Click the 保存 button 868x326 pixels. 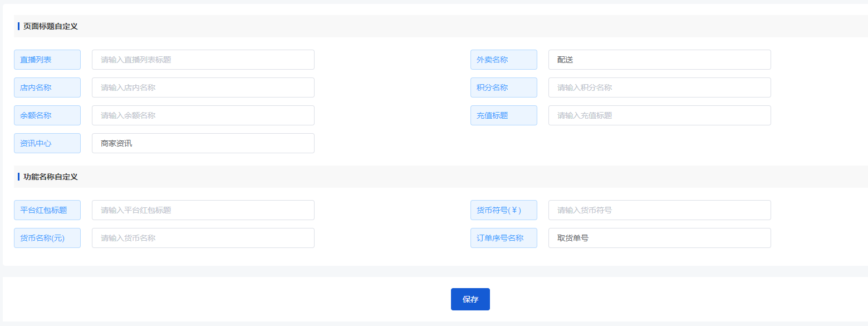(x=470, y=299)
